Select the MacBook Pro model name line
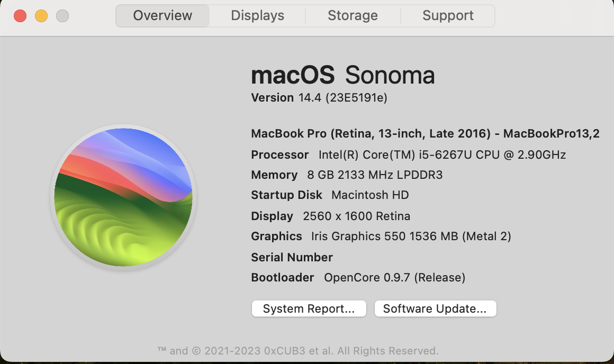Viewport: 614px width, 364px height. 425,134
